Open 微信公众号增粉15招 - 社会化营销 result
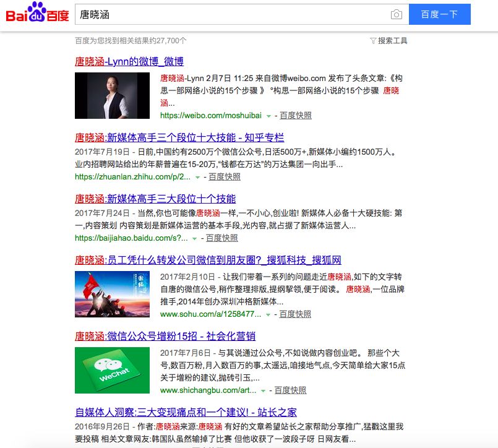Viewport: 498px width, 448px height. coord(165,336)
